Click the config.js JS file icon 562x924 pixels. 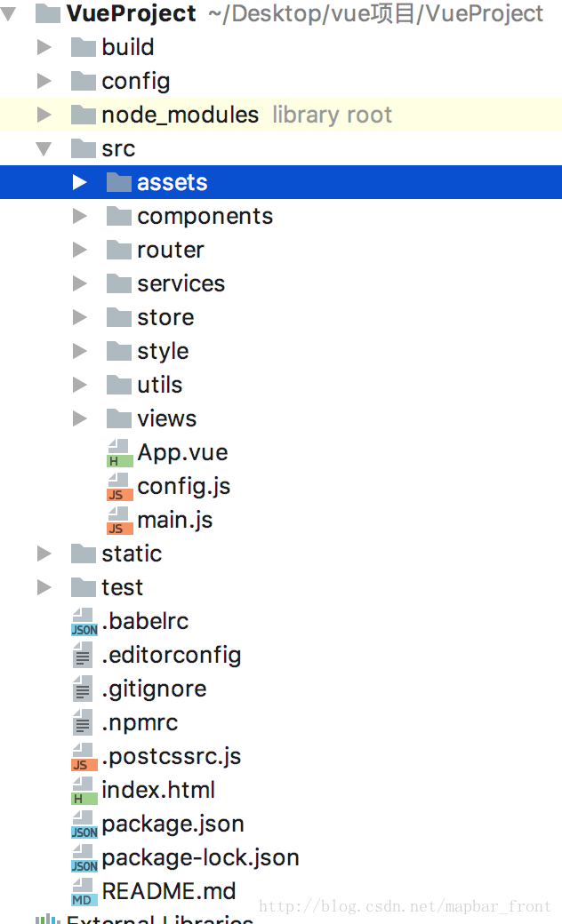click(118, 487)
